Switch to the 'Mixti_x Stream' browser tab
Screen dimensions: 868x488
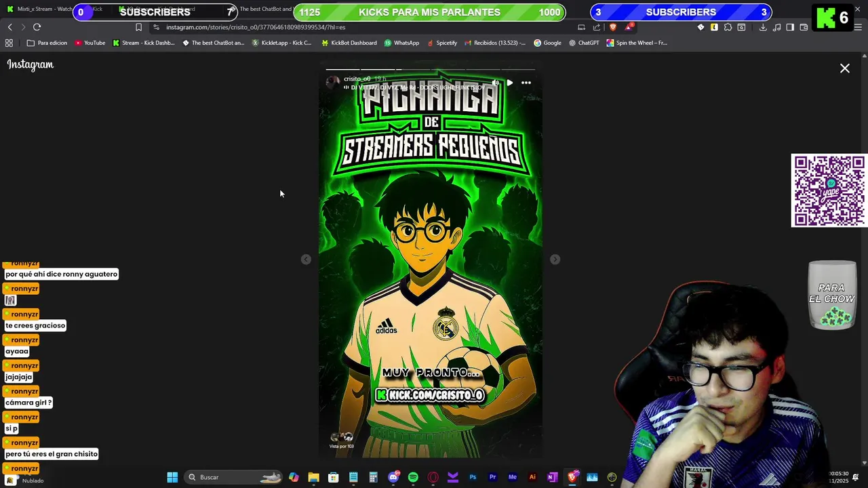(x=41, y=9)
